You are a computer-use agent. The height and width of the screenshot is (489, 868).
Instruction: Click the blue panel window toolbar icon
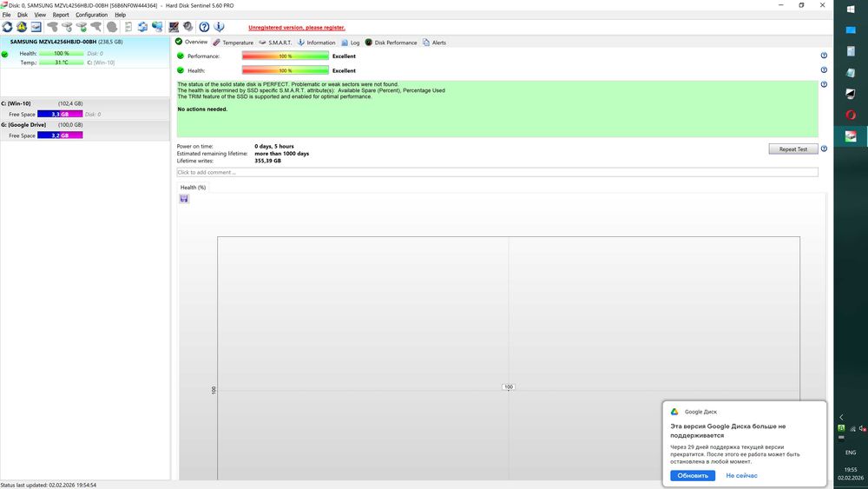pos(36,27)
